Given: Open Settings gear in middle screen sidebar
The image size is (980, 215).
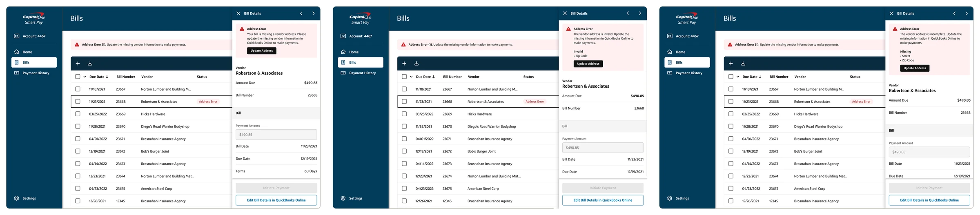Looking at the screenshot, I should (x=343, y=198).
